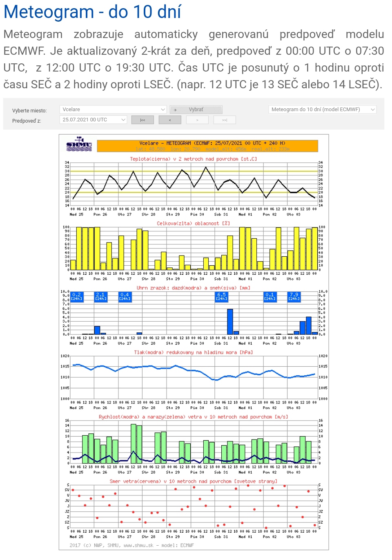Click the footer copyright text NWP, SHMU
Viewport: 392px width, 560px height.
(131, 545)
